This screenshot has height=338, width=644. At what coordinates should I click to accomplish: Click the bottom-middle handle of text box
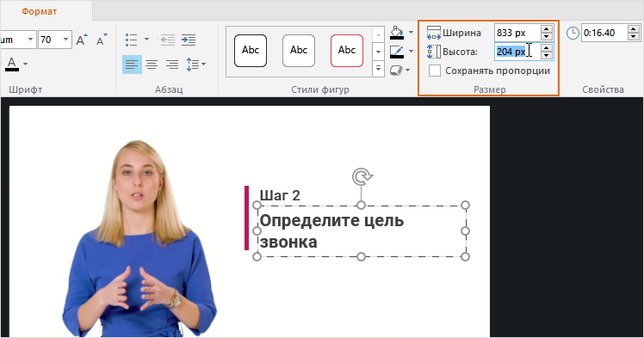coord(361,257)
